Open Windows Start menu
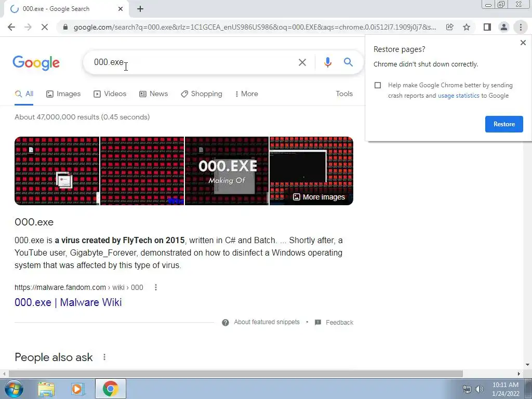 (14, 389)
